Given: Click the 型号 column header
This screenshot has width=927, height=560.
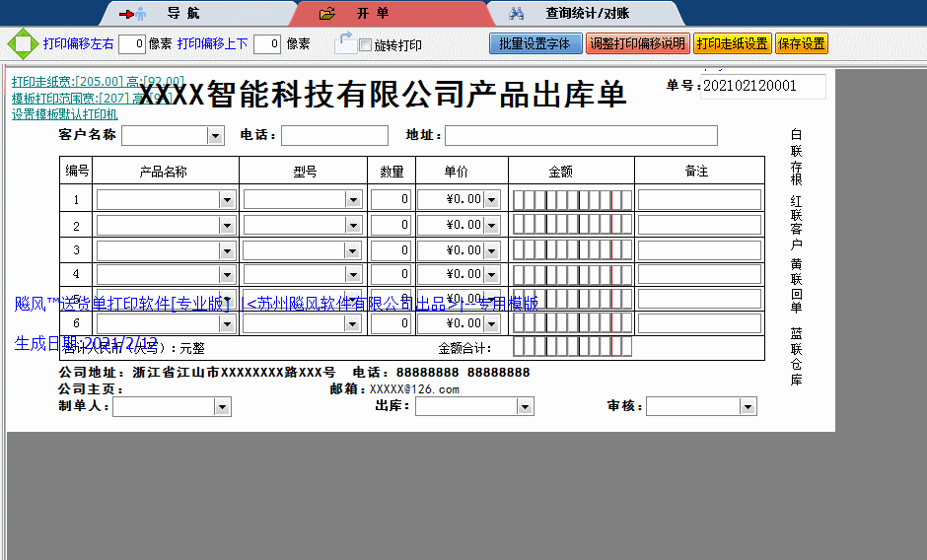Looking at the screenshot, I should pos(304,172).
